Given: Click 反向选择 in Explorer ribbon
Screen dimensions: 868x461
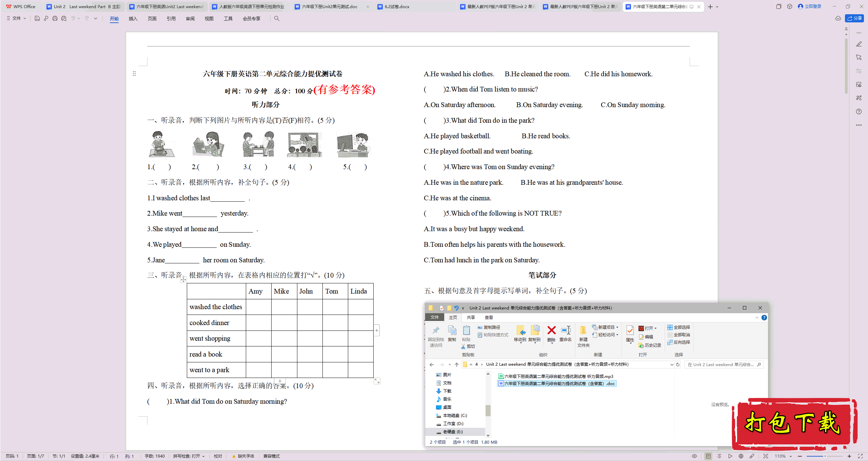Looking at the screenshot, I should (679, 342).
